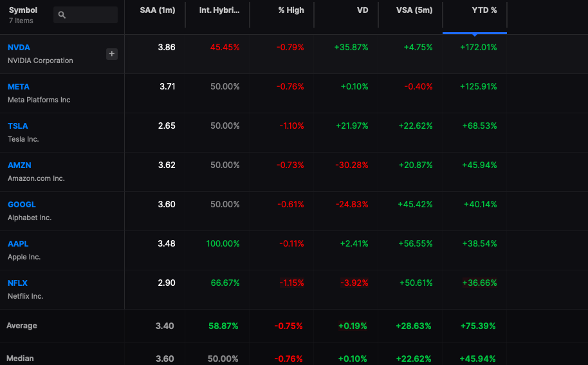Click TSLA SAA value 2.65
This screenshot has width=588, height=365.
pyautogui.click(x=167, y=126)
